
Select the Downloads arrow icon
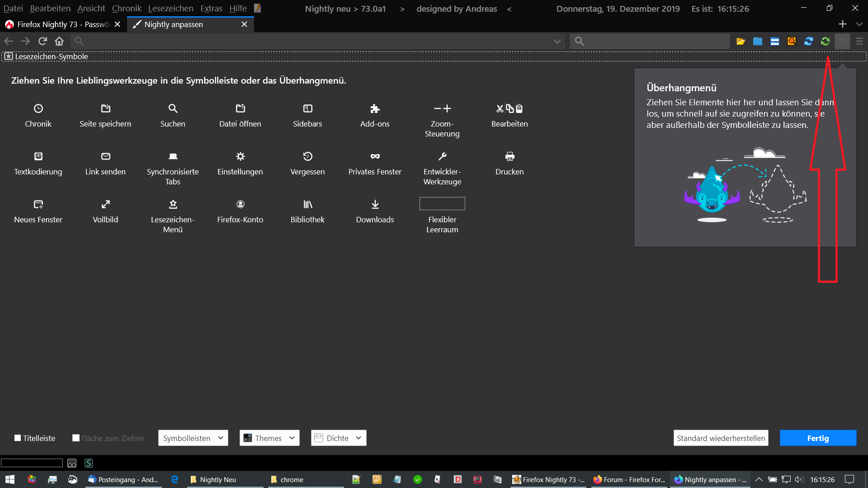coord(375,204)
